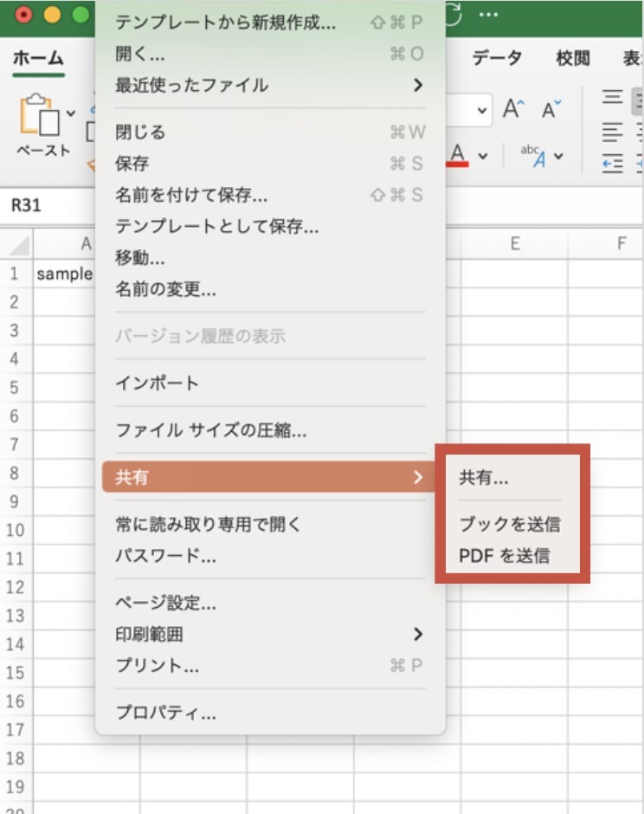Open the three-dot more options in title bar

(x=488, y=15)
